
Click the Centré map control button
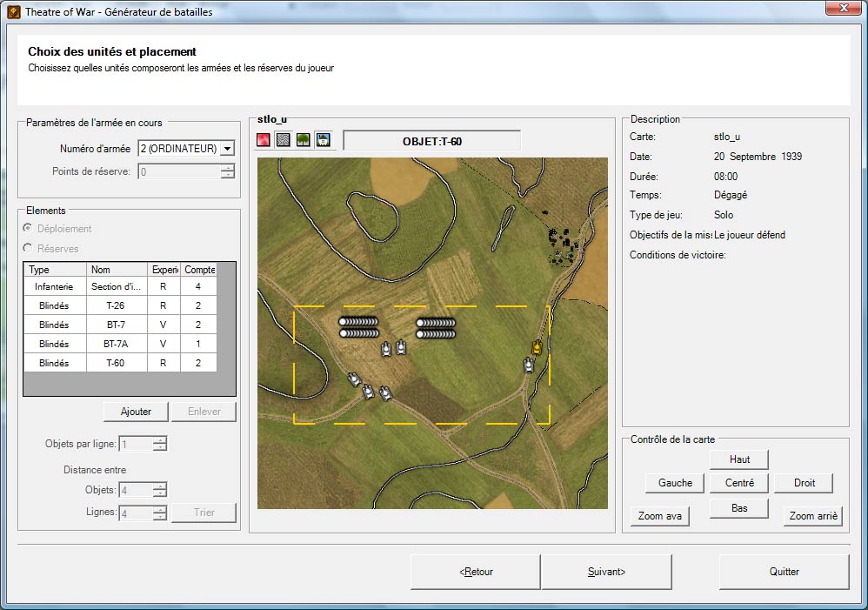[739, 482]
